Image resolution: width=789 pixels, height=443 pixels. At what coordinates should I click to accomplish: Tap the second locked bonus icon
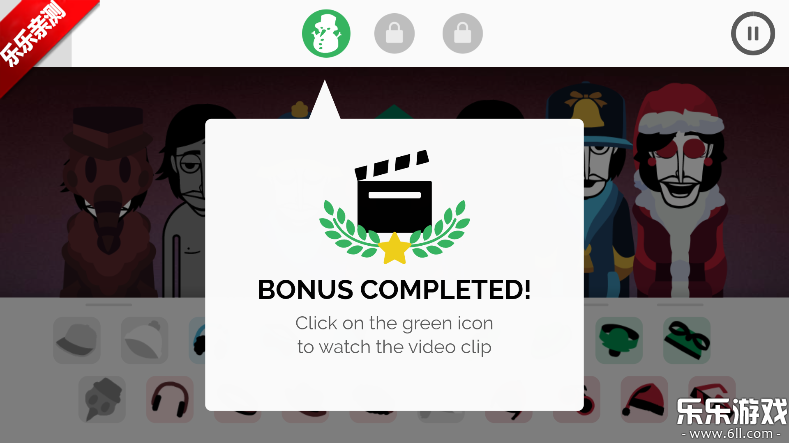[462, 34]
